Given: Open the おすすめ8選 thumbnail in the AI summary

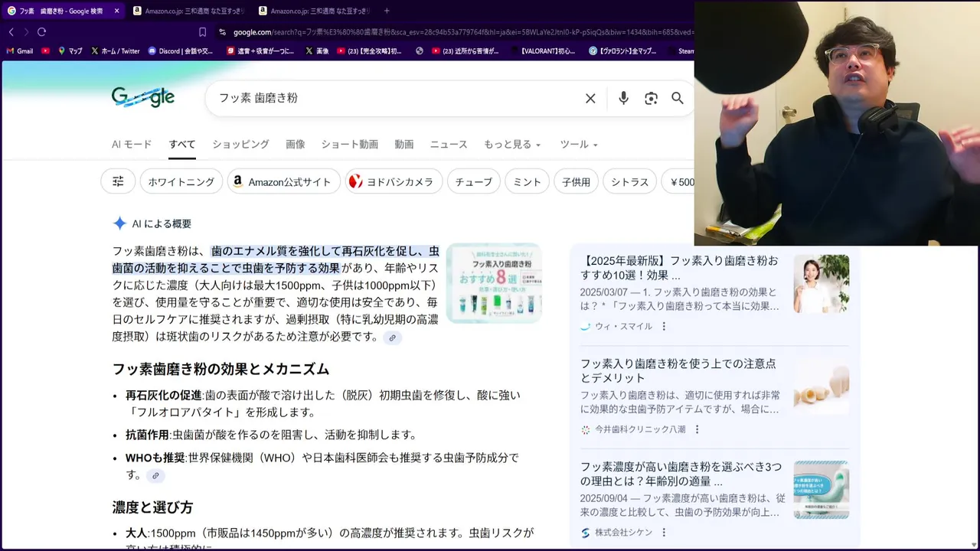Looking at the screenshot, I should (494, 283).
